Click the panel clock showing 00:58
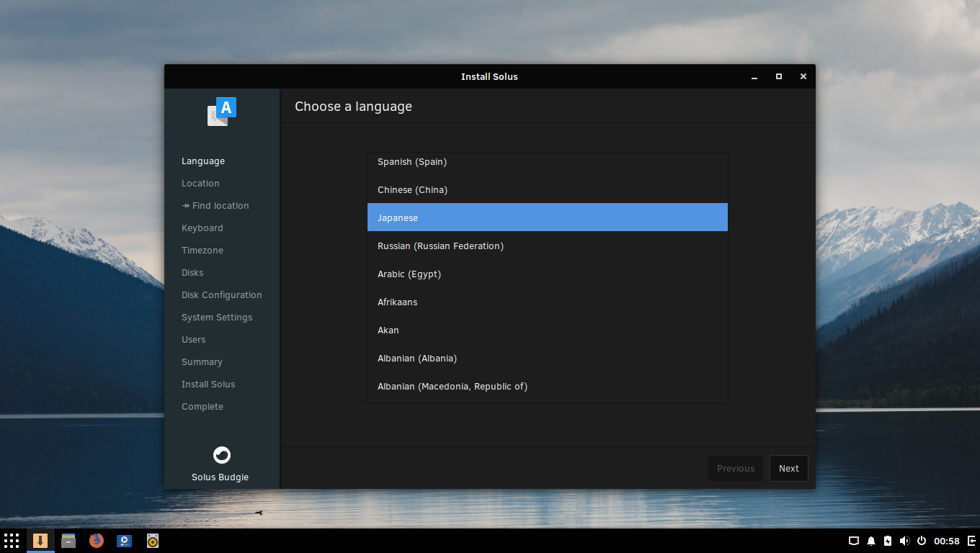Viewport: 980px width, 553px height. click(x=947, y=541)
